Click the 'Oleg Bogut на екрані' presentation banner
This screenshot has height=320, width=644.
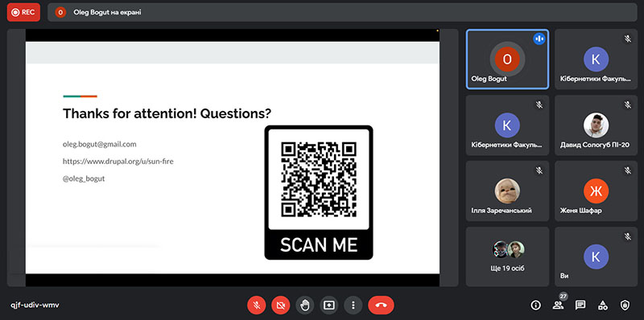(342, 12)
